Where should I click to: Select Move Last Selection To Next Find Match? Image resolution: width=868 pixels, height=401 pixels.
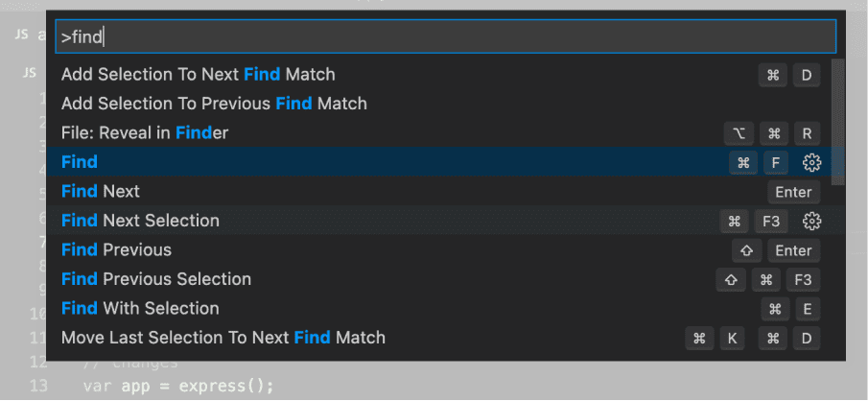223,338
